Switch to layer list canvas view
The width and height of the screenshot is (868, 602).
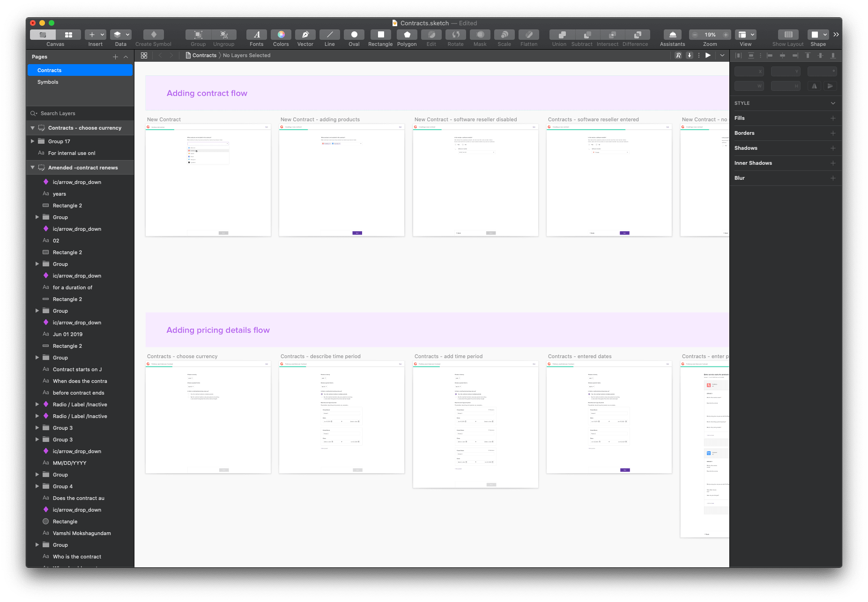tap(43, 35)
